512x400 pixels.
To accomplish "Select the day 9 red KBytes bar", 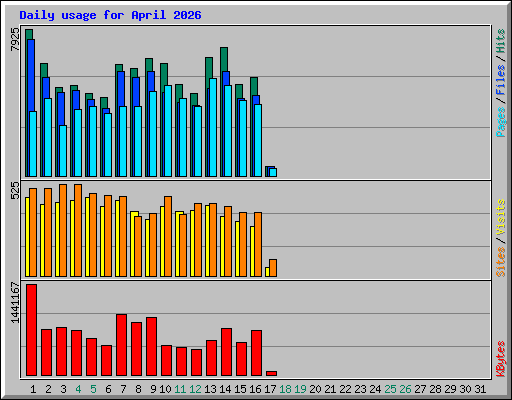I will coord(151,347).
